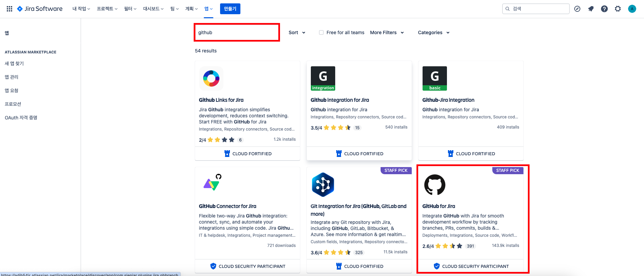Click the 만들기 create button
Image resolution: width=644 pixels, height=276 pixels.
coord(230,9)
